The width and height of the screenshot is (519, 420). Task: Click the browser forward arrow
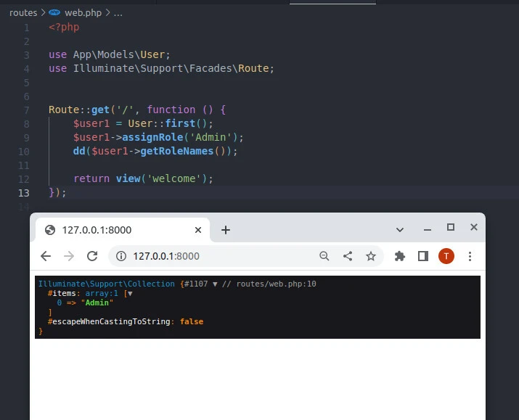pyautogui.click(x=69, y=256)
